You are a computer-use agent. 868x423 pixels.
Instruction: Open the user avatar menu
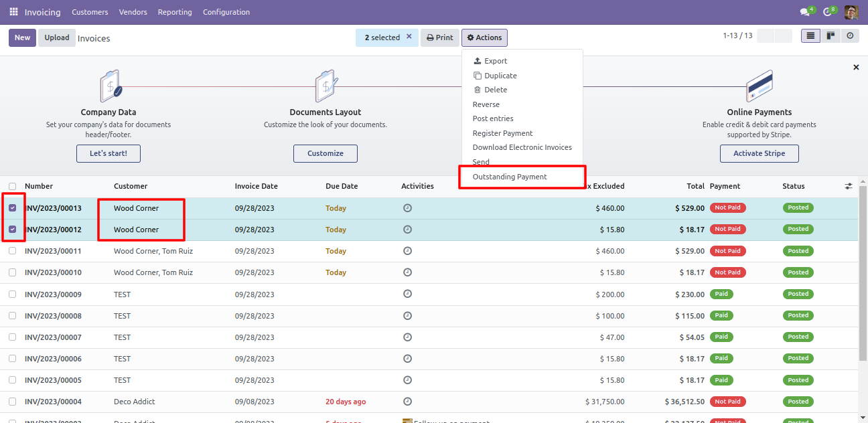851,12
